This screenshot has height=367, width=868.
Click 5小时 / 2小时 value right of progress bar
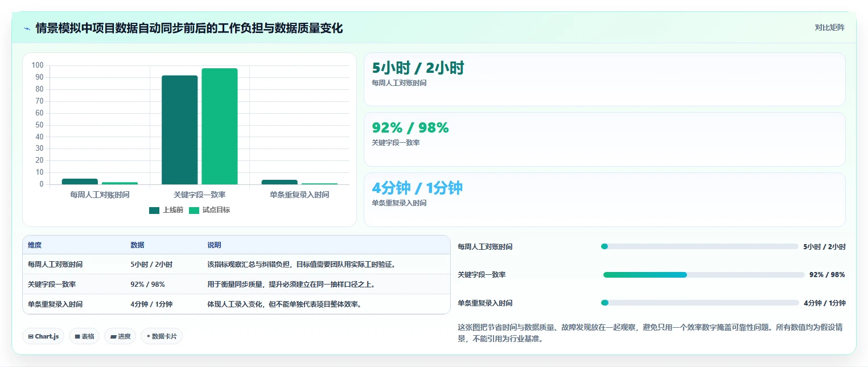point(824,247)
